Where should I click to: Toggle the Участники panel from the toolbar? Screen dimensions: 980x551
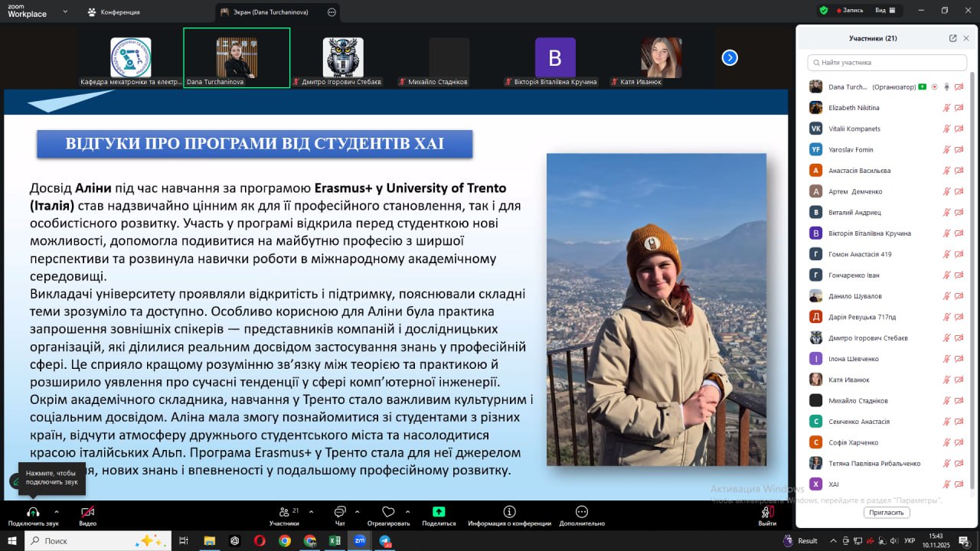click(x=284, y=512)
